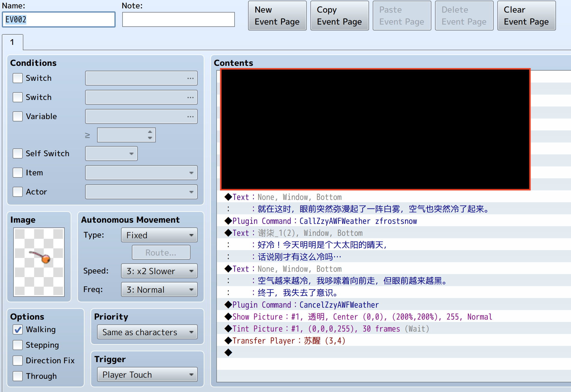Open Variable condition selector ellipsis

pyautogui.click(x=190, y=117)
